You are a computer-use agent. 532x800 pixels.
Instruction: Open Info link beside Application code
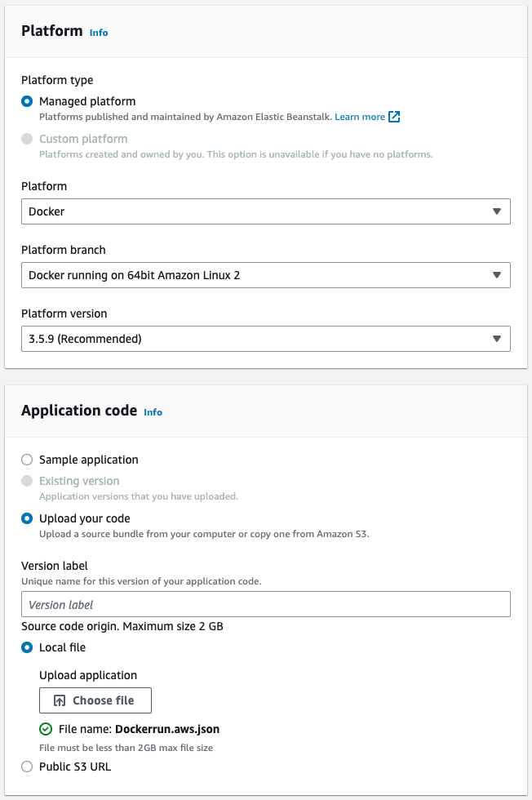click(153, 412)
